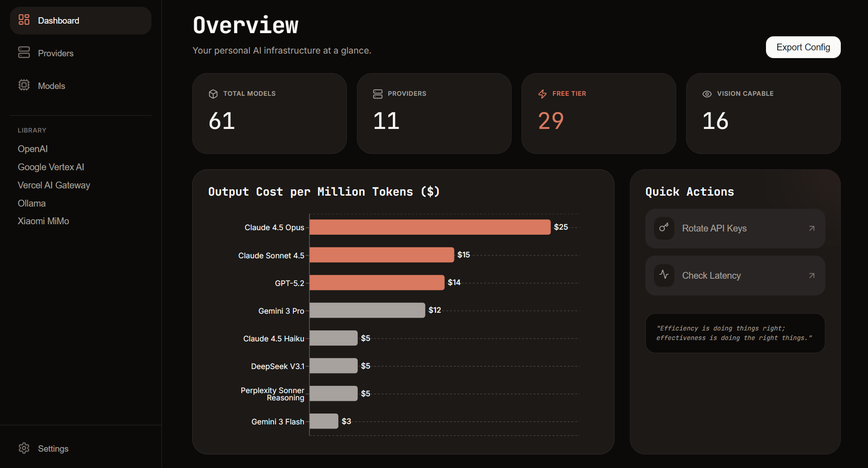Click the key icon next to Rotate API Keys
This screenshot has height=468, width=868.
pyautogui.click(x=664, y=228)
